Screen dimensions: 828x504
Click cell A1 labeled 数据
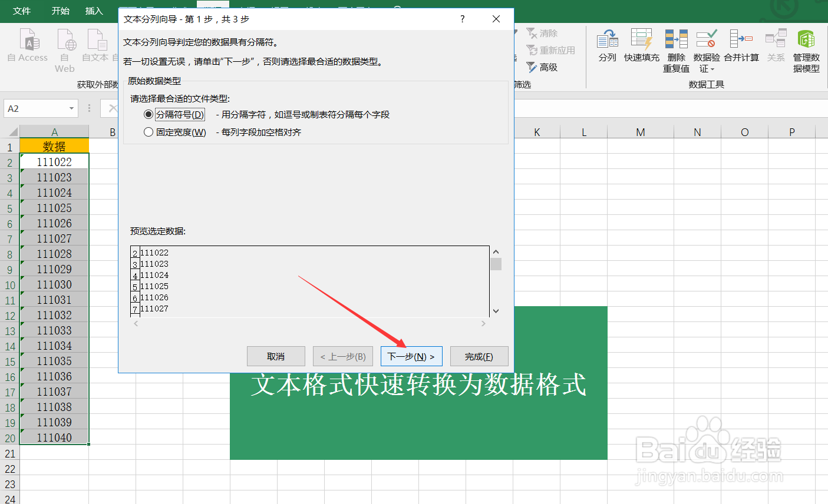tap(54, 146)
